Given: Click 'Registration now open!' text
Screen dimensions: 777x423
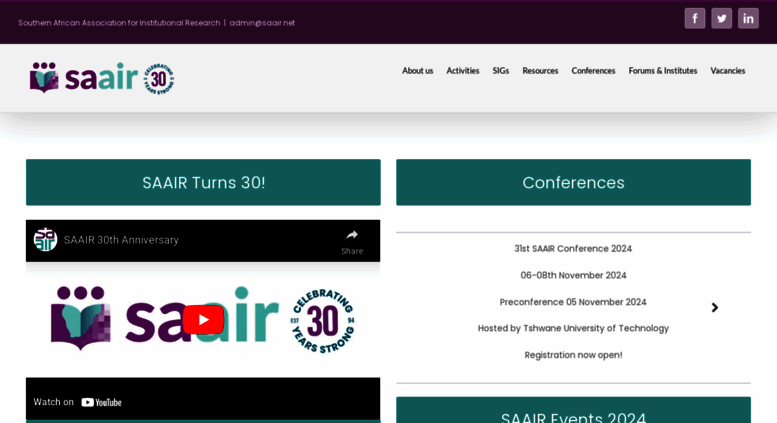Looking at the screenshot, I should tap(573, 355).
